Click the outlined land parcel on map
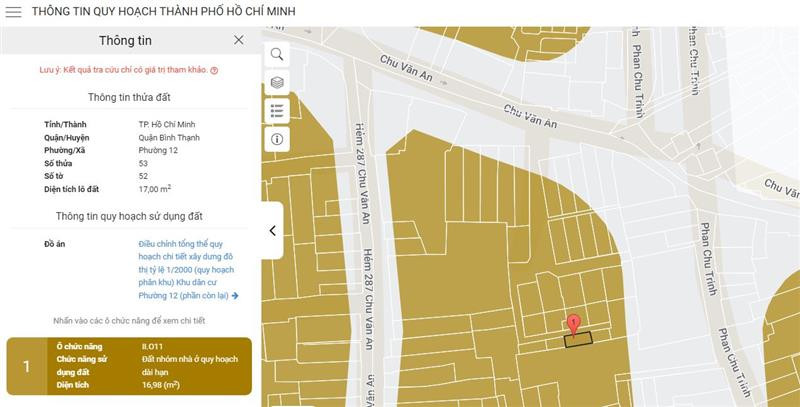Image resolution: width=800 pixels, height=407 pixels. [578, 340]
